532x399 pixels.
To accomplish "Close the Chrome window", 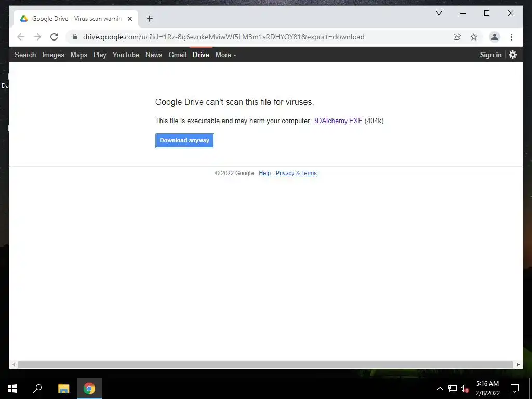I will click(x=510, y=13).
